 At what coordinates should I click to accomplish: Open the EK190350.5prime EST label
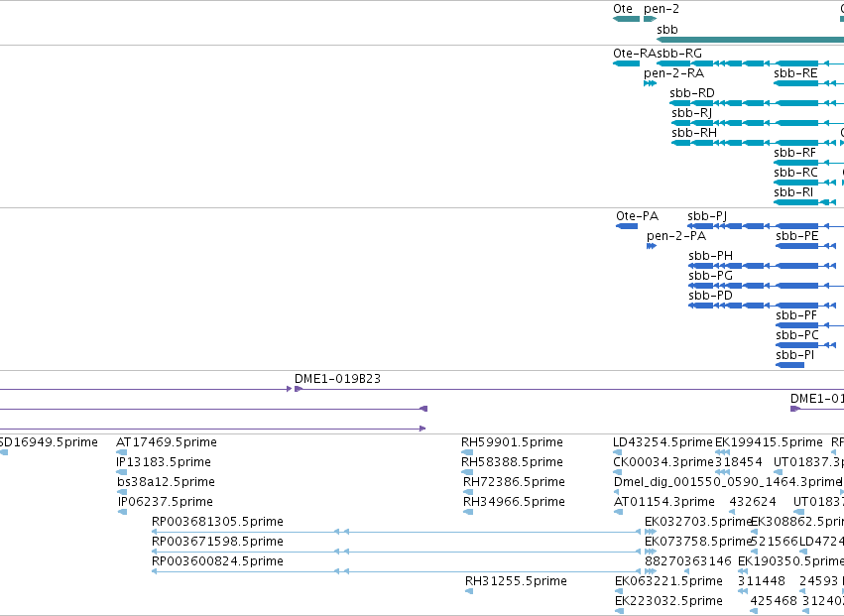click(x=790, y=561)
